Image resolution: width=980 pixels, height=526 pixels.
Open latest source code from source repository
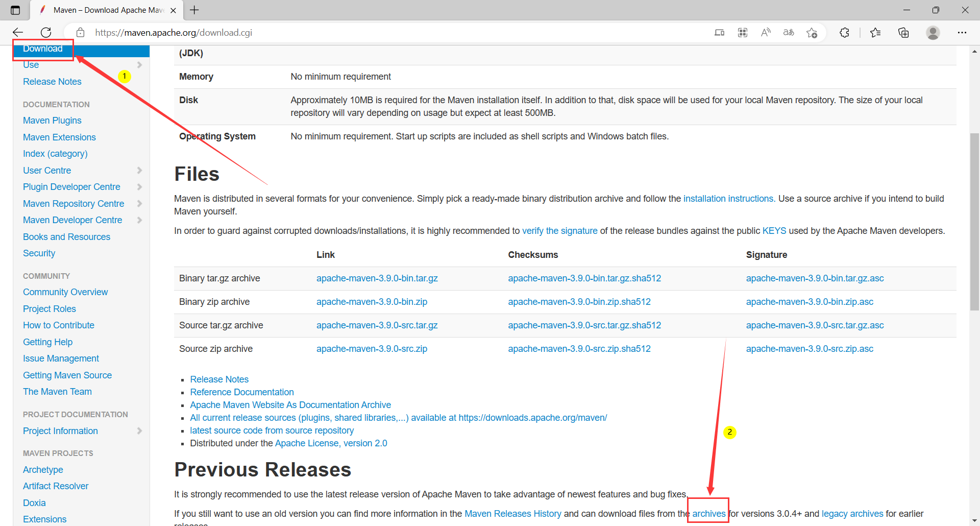[272, 431]
